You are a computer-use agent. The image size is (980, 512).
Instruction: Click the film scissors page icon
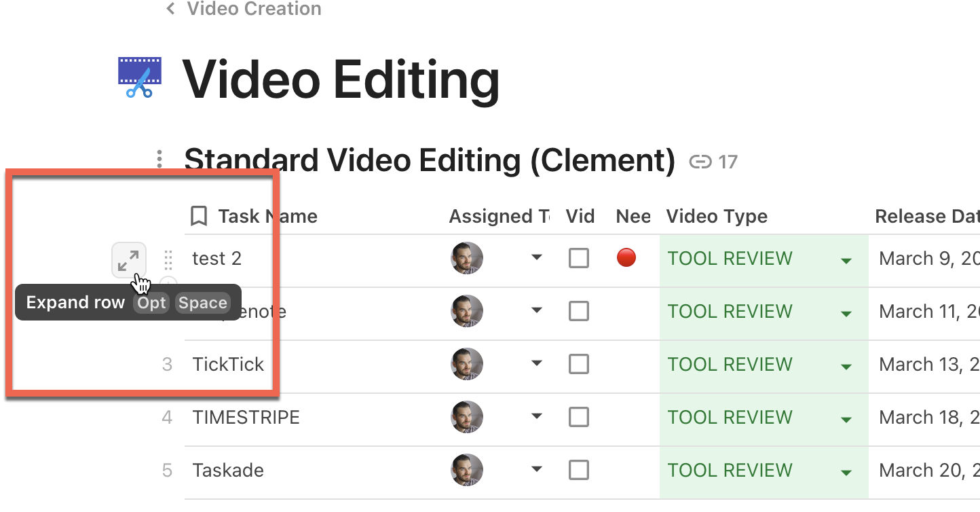tap(140, 77)
